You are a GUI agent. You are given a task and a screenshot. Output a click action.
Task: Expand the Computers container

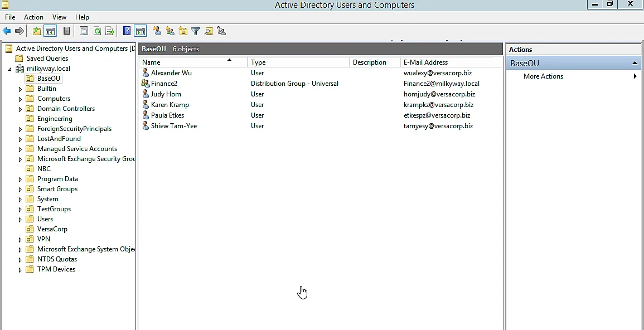(20, 99)
